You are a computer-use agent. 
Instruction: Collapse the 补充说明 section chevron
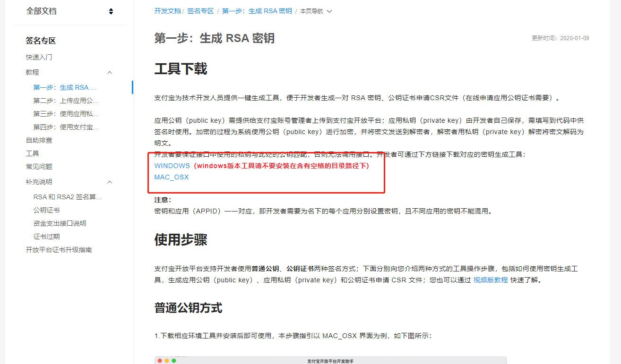pyautogui.click(x=110, y=182)
